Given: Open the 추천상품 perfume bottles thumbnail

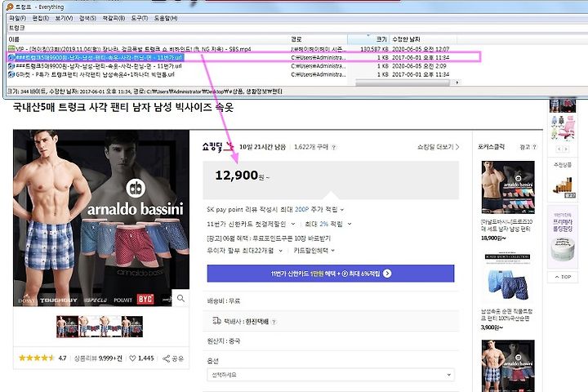Looking at the screenshot, I should 563,186.
